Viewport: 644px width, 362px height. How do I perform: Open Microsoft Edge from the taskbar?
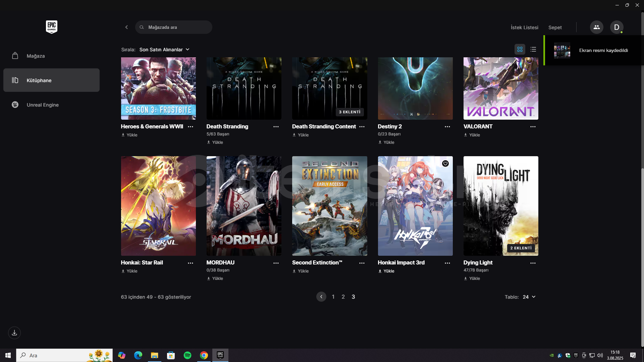pyautogui.click(x=138, y=355)
